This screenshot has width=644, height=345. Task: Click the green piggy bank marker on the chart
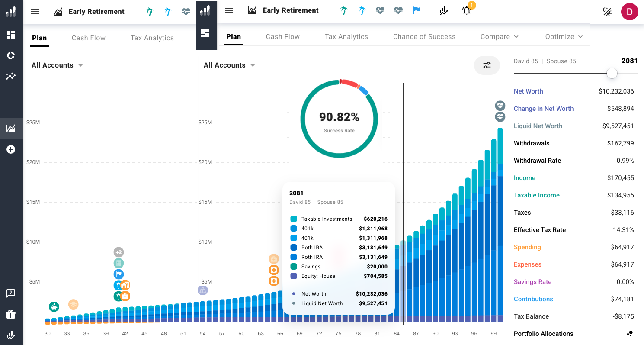coord(54,307)
